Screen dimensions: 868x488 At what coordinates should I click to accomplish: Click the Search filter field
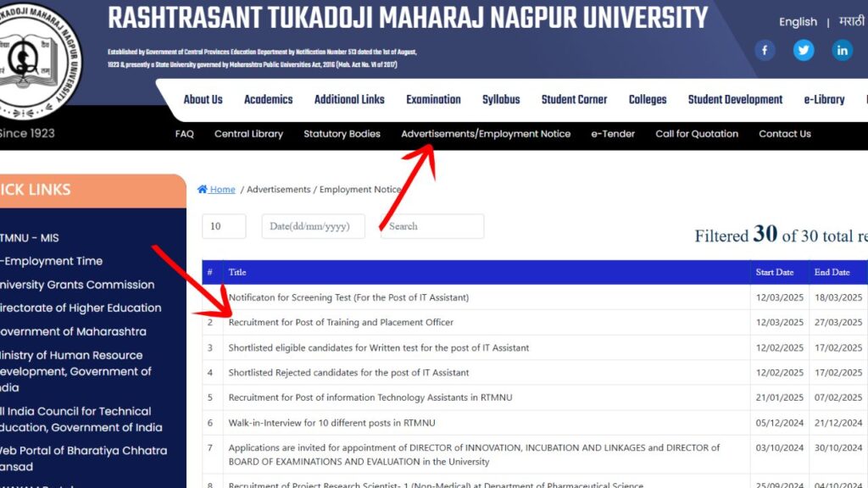click(x=432, y=226)
